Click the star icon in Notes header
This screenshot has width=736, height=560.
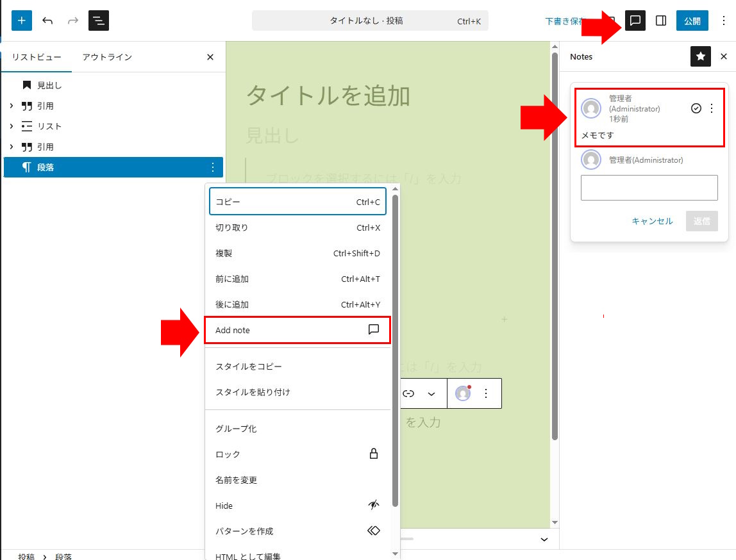[x=701, y=56]
